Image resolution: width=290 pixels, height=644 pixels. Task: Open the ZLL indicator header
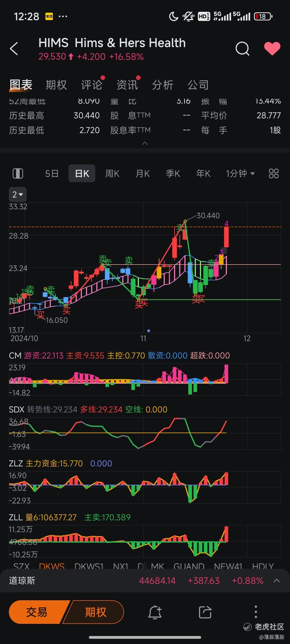pos(16,517)
